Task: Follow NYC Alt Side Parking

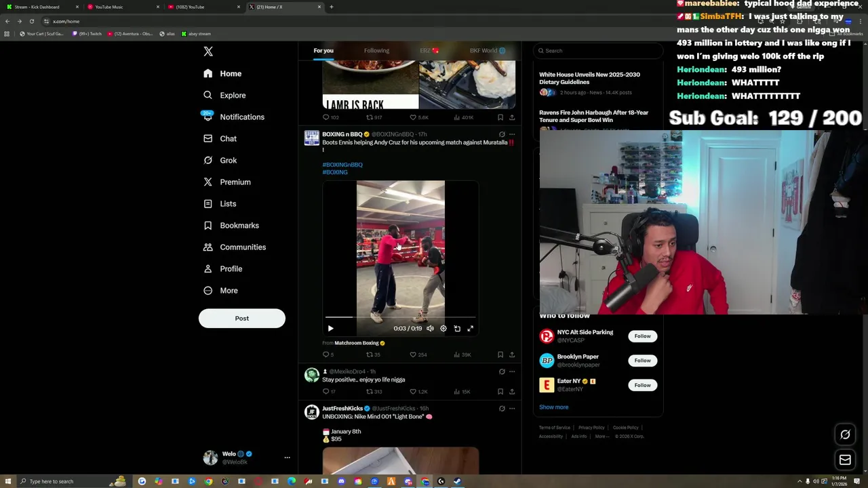Action: click(642, 336)
